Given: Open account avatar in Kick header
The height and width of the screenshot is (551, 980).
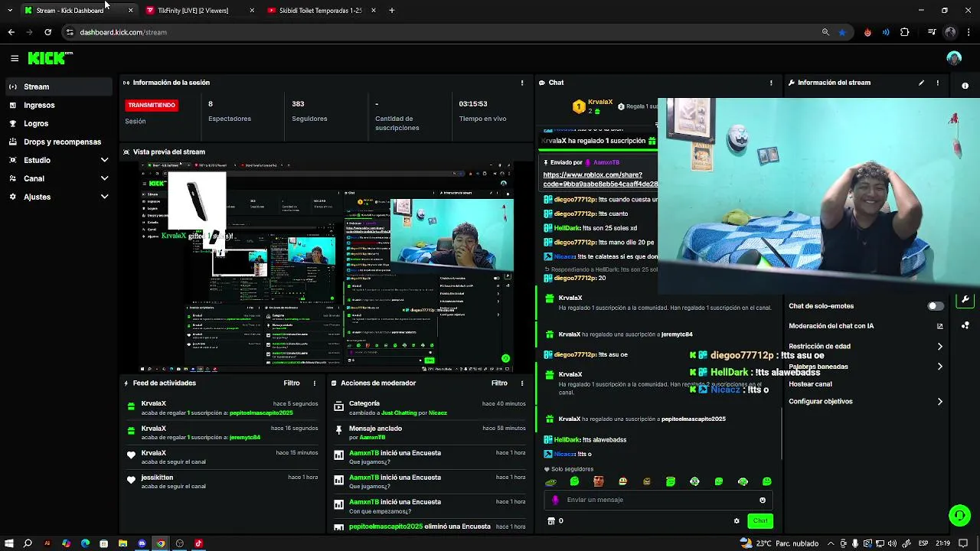Looking at the screenshot, I should pos(954,58).
